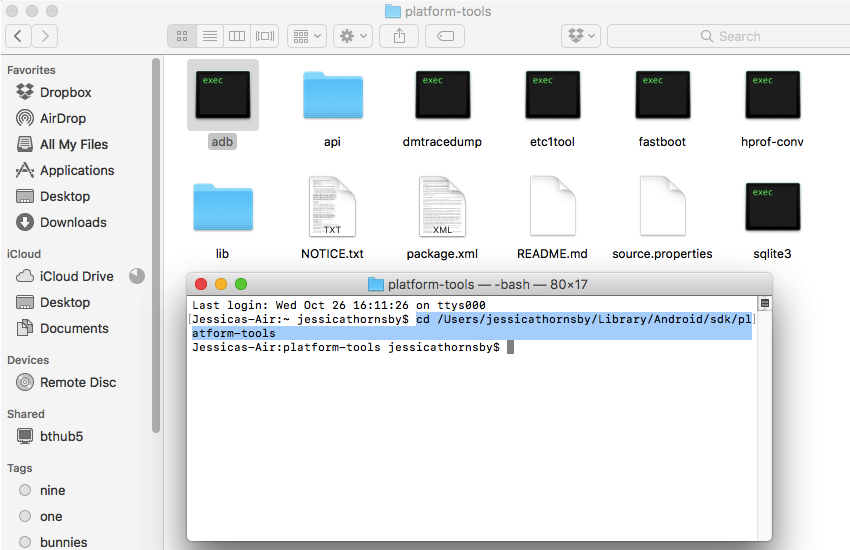Select the hprof-conv executable icon

point(773,95)
